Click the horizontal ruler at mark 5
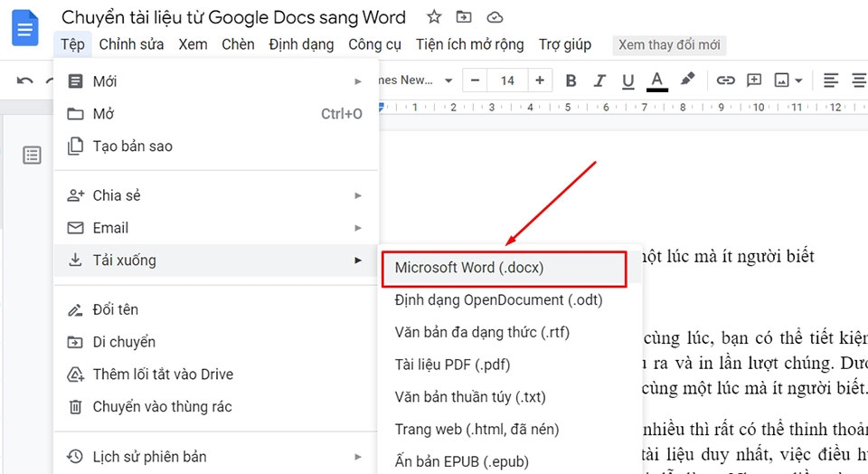Viewport: 868px width, 474px height. pyautogui.click(x=568, y=108)
